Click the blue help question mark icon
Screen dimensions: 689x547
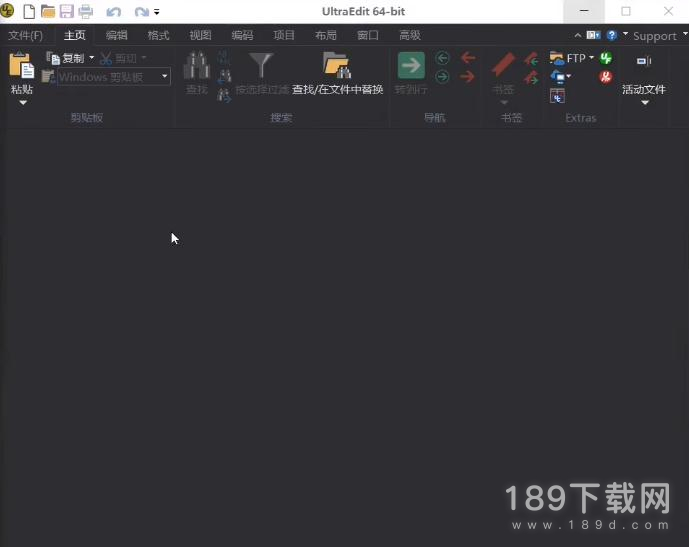point(611,35)
